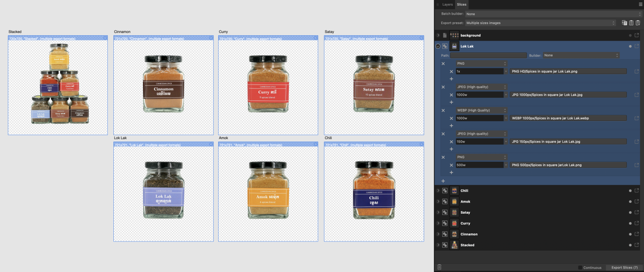The image size is (644, 272).
Task: Export the Curry slice via its export icon
Action: 637,224
